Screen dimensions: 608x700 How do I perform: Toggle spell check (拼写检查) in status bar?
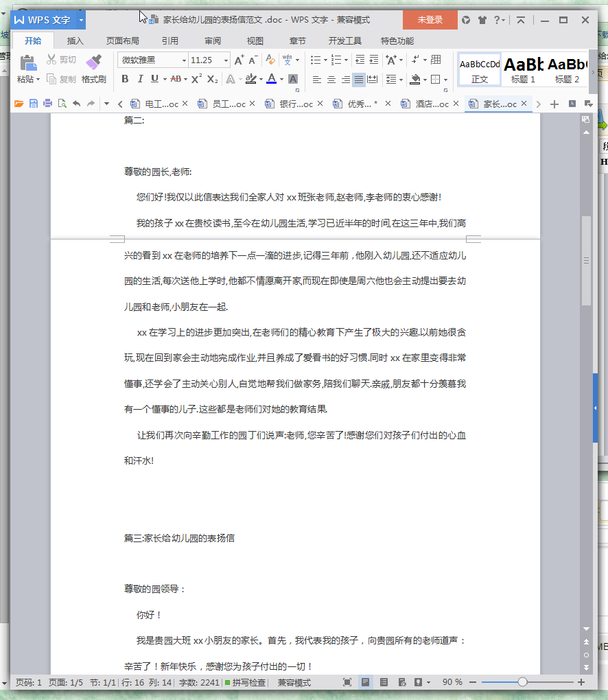[245, 683]
